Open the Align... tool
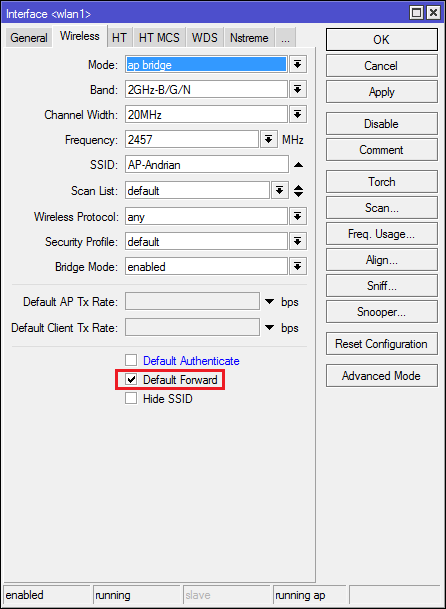The image size is (446, 609). pos(382,260)
